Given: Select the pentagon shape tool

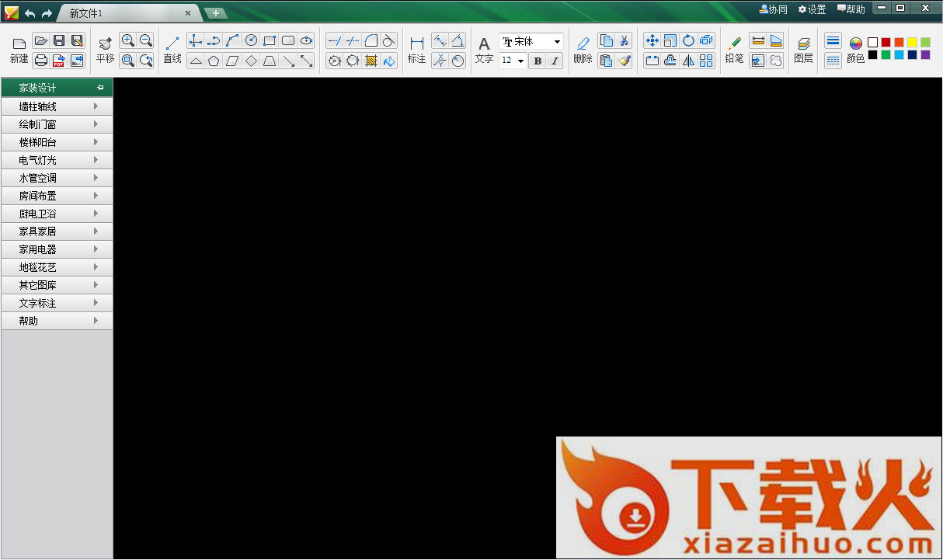Looking at the screenshot, I should pyautogui.click(x=214, y=60).
